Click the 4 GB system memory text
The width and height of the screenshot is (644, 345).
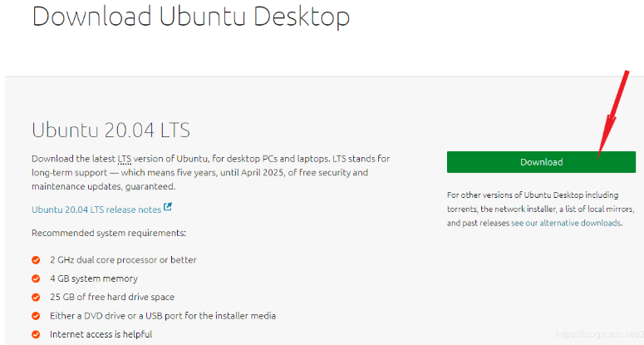(94, 278)
